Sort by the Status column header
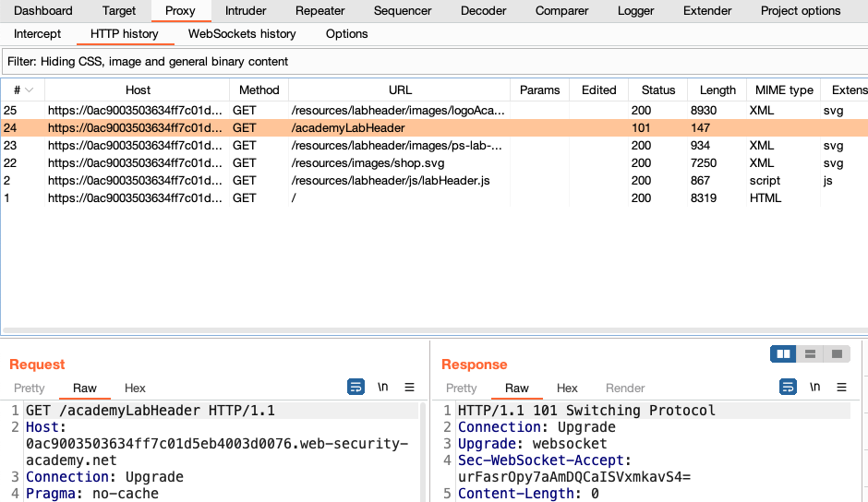The width and height of the screenshot is (868, 502). click(658, 90)
